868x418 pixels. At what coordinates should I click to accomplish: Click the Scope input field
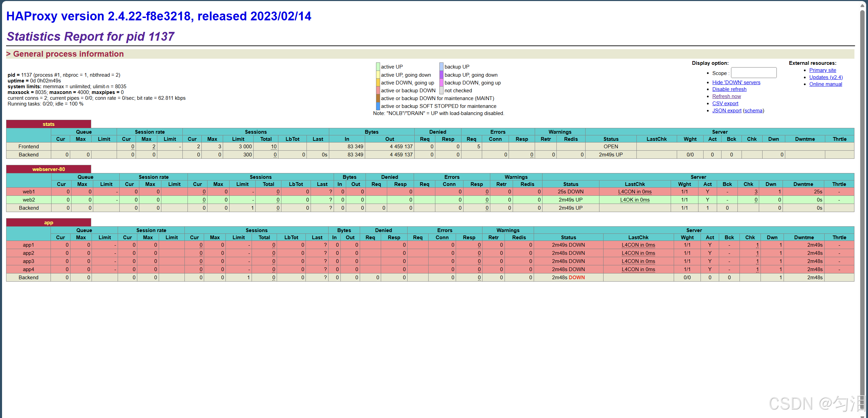(x=753, y=73)
